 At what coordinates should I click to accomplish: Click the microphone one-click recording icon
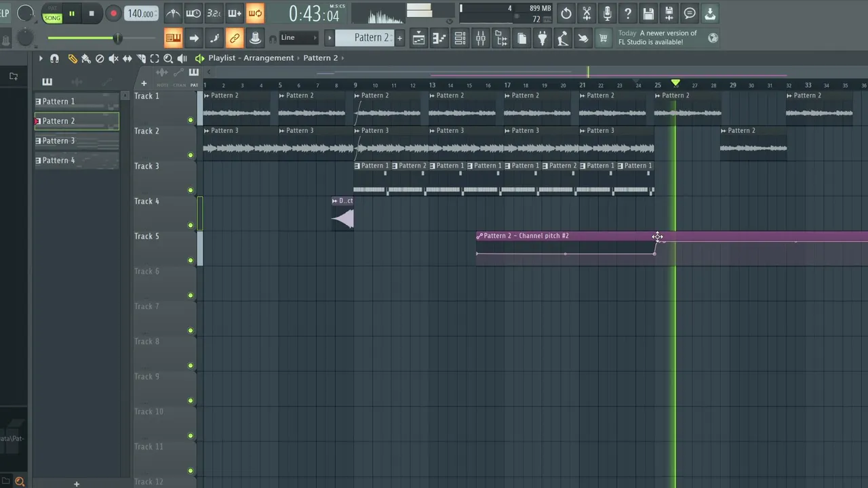coord(607,13)
